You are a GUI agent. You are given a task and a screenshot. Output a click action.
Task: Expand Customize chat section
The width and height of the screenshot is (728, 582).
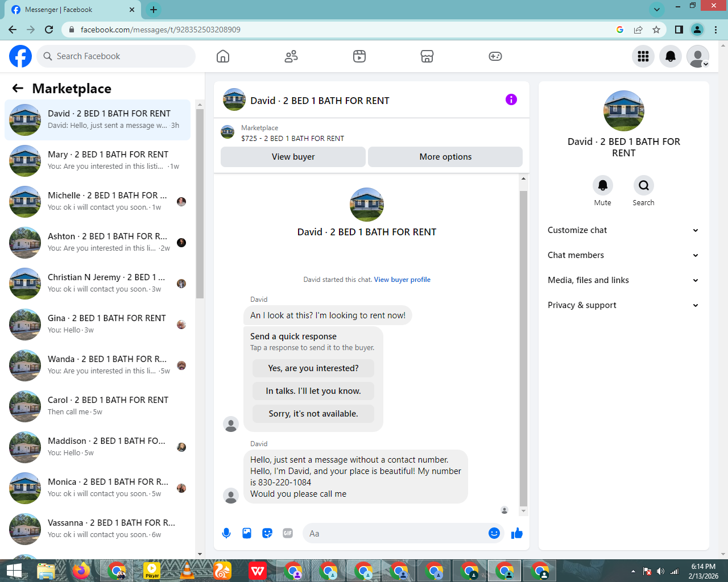[x=624, y=230]
